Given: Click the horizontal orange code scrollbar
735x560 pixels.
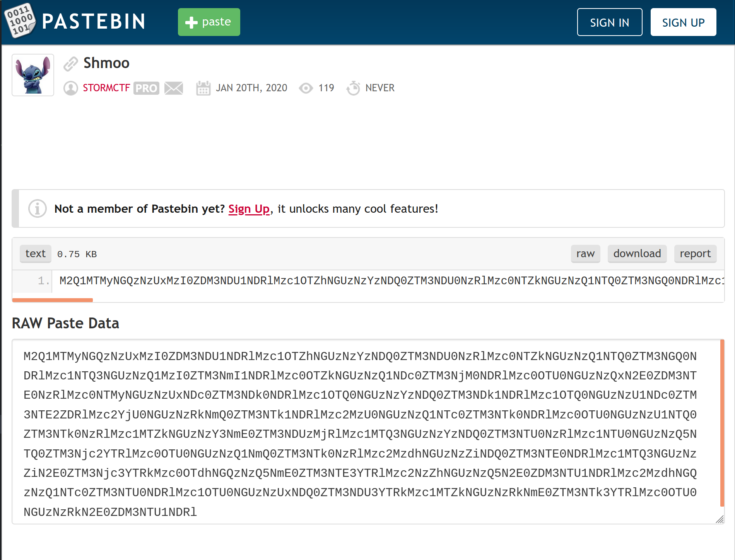Looking at the screenshot, I should click(x=53, y=300).
